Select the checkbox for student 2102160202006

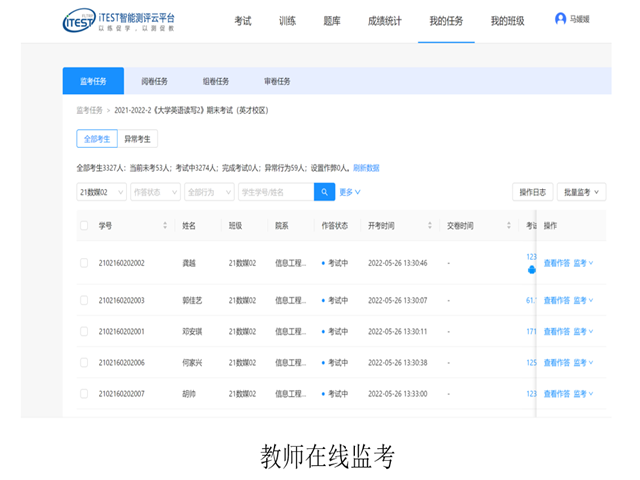(84, 362)
